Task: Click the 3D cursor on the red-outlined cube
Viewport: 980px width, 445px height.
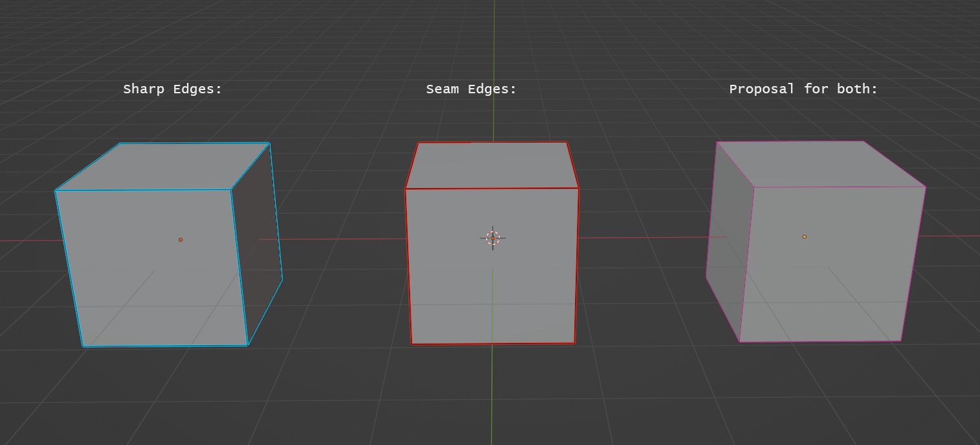Action: pyautogui.click(x=493, y=238)
